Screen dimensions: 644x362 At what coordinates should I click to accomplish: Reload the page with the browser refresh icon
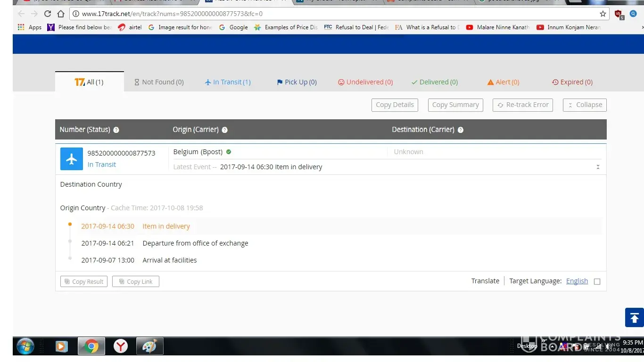[48, 14]
